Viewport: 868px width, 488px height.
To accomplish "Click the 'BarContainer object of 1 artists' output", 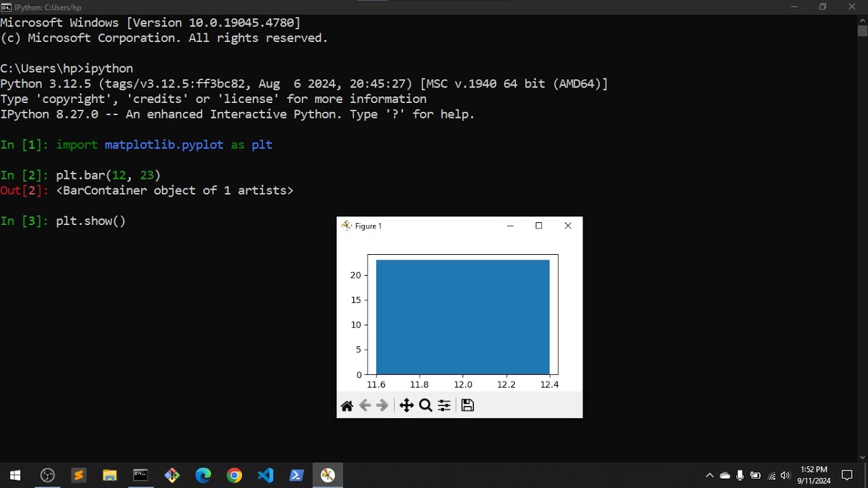I will (x=175, y=190).
